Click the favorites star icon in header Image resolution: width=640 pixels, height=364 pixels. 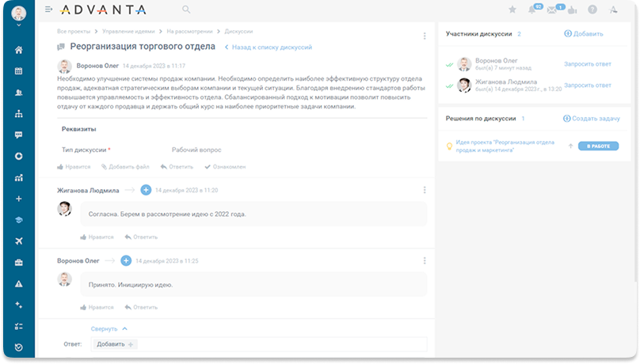(x=512, y=10)
